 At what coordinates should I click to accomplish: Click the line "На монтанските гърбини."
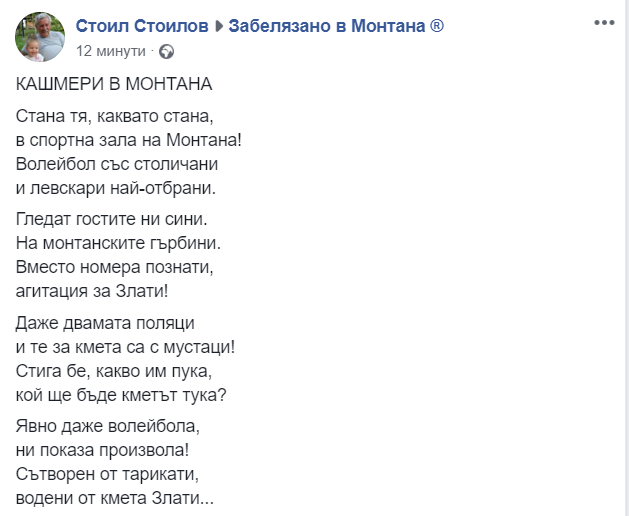point(118,243)
